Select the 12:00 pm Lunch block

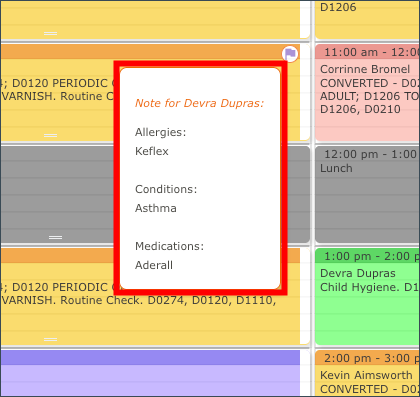(x=367, y=194)
